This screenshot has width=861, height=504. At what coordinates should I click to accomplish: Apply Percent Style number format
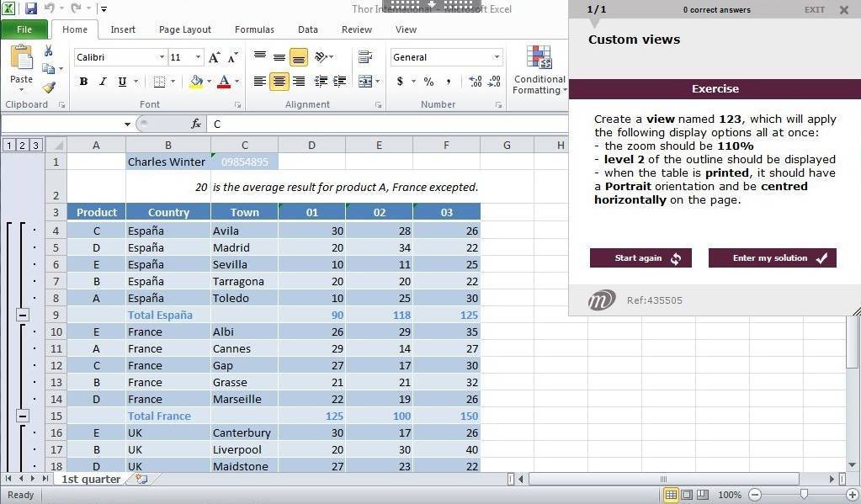pyautogui.click(x=428, y=82)
